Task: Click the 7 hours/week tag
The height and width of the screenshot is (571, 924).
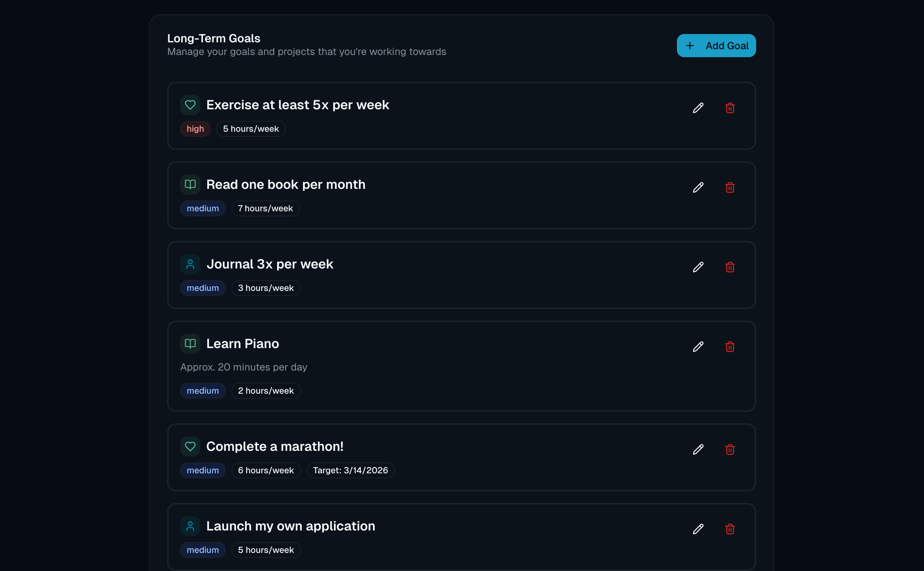Action: [x=266, y=208]
